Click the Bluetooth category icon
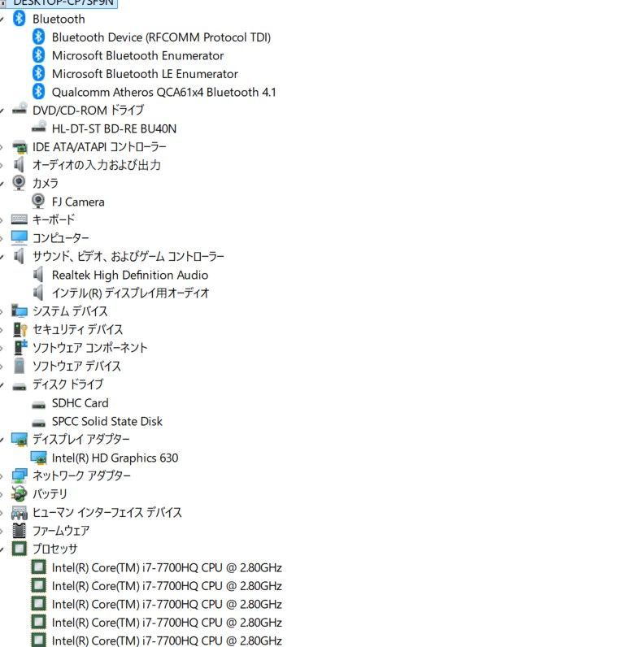This screenshot has height=647, width=644. pos(19,19)
